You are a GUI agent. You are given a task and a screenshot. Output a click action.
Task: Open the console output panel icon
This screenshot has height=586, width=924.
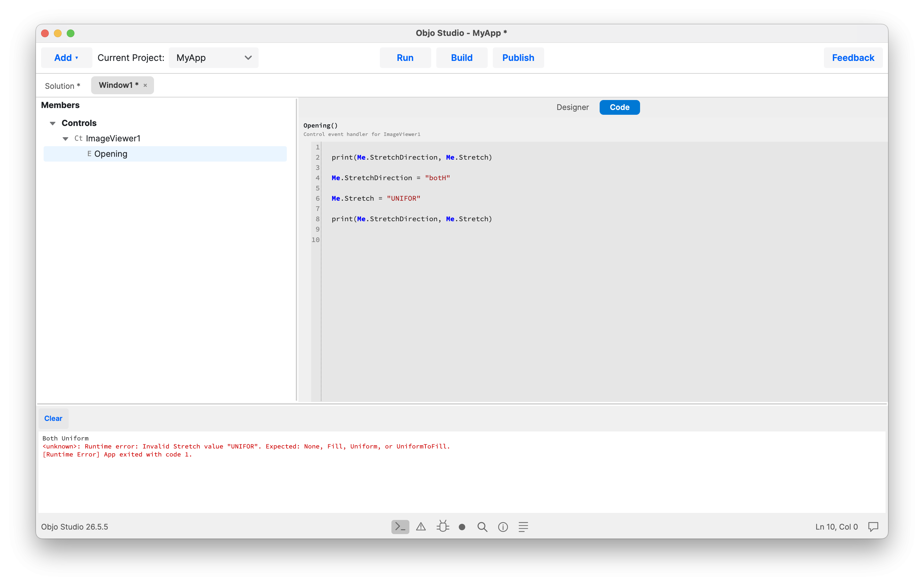[x=400, y=527]
